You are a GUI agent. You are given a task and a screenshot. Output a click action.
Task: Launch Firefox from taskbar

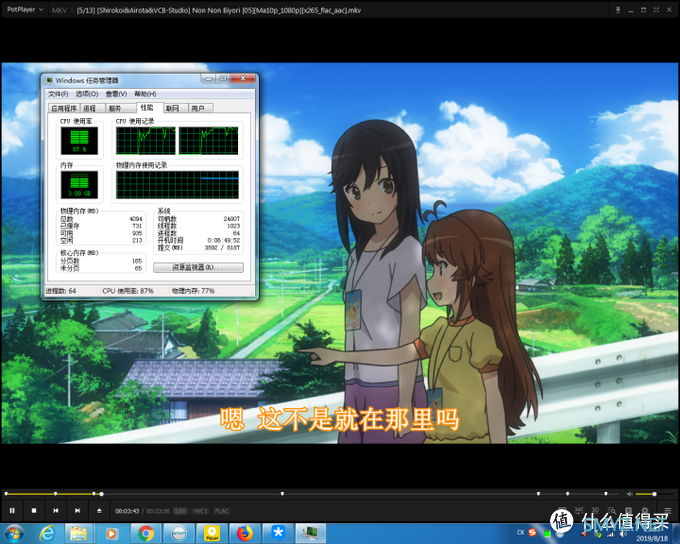point(245,533)
